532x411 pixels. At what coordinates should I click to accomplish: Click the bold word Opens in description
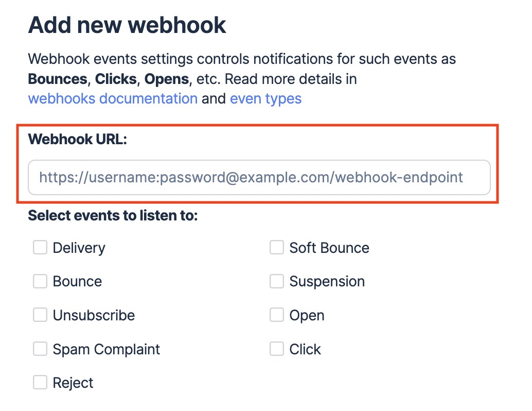167,79
